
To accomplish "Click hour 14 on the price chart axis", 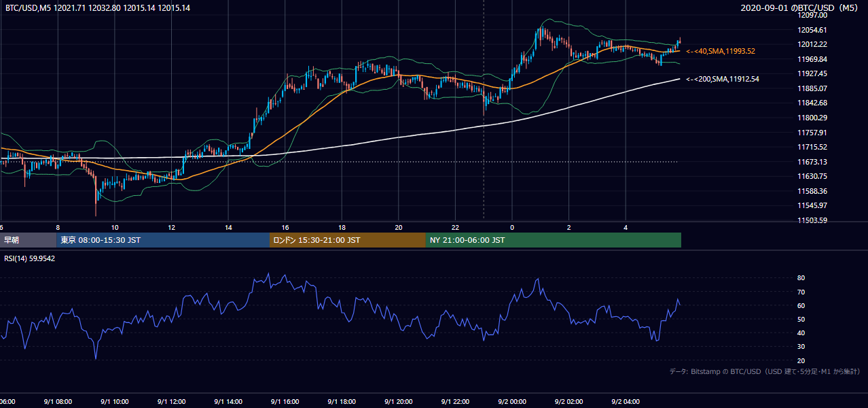I will pyautogui.click(x=229, y=227).
